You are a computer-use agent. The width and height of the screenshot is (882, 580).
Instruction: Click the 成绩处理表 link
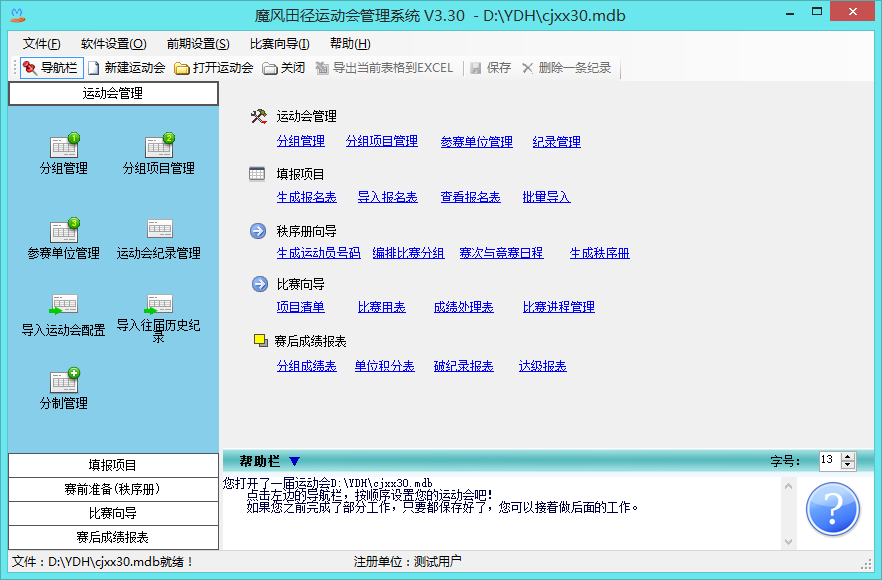[x=463, y=307]
